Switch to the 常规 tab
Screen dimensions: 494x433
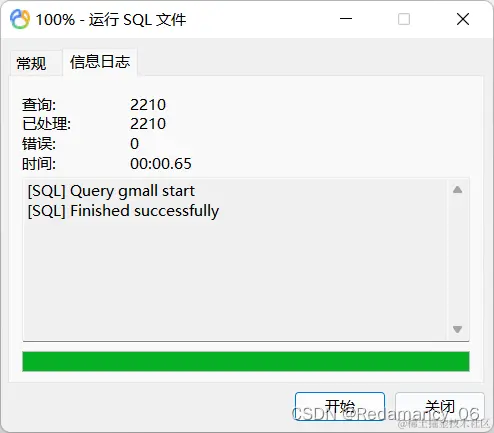[31, 63]
